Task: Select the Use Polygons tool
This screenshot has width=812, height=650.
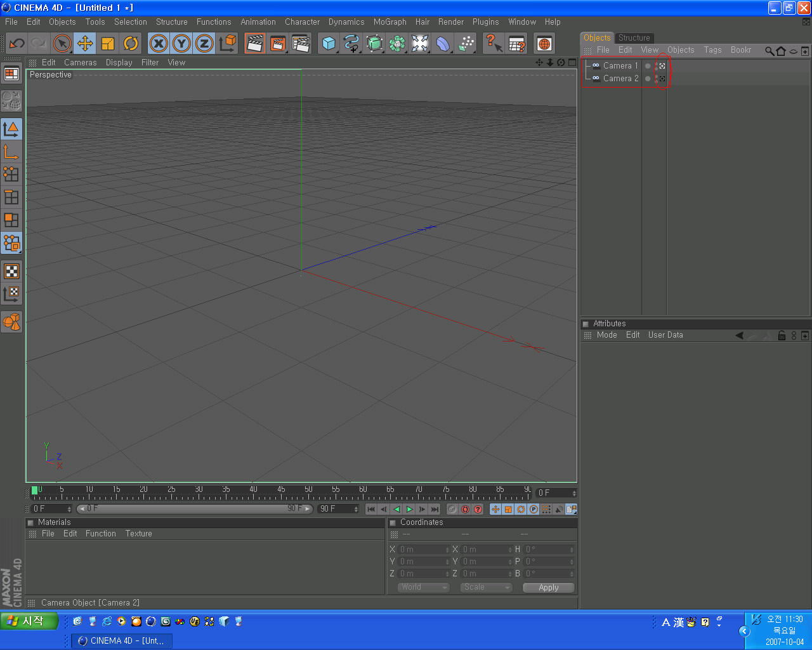Action: pos(11,220)
